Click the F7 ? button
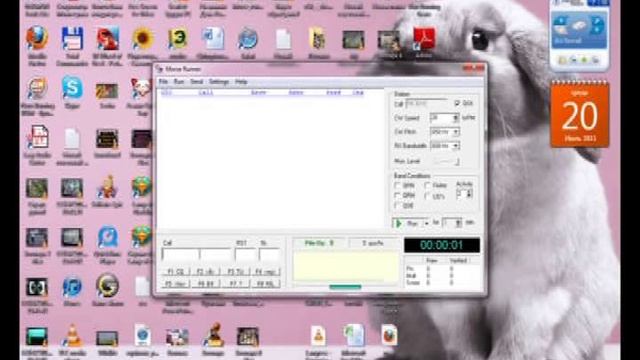The height and width of the screenshot is (360, 640). coord(236,284)
